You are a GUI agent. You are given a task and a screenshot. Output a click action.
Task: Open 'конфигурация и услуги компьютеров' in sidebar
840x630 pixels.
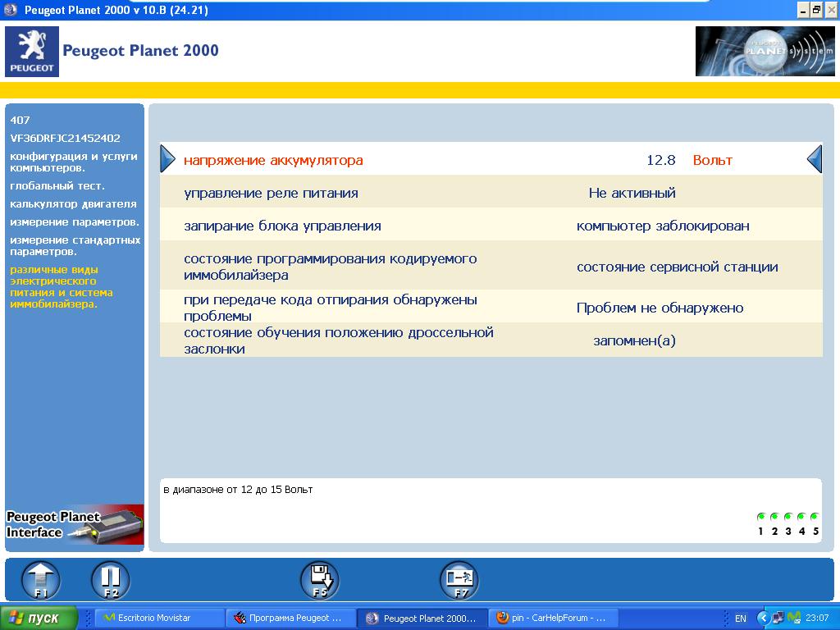74,162
